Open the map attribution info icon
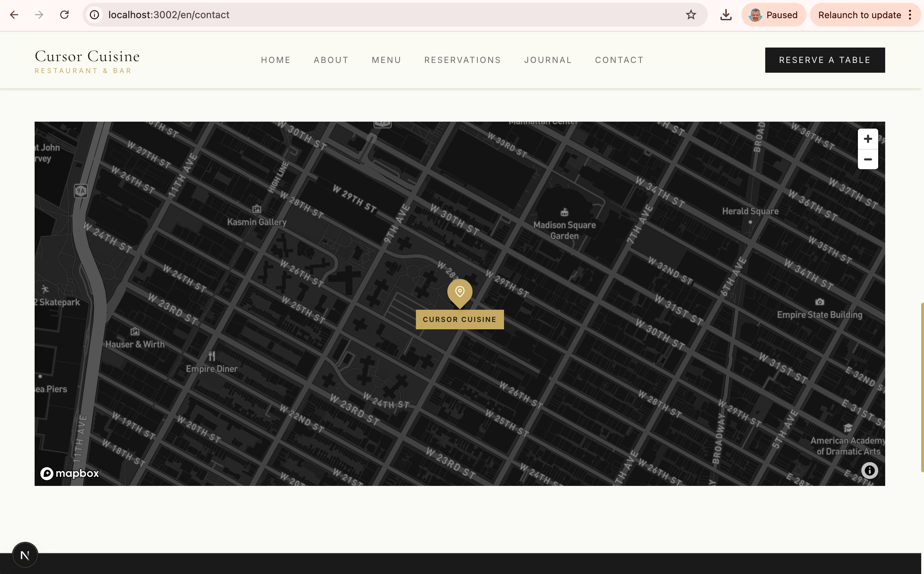 (x=869, y=471)
